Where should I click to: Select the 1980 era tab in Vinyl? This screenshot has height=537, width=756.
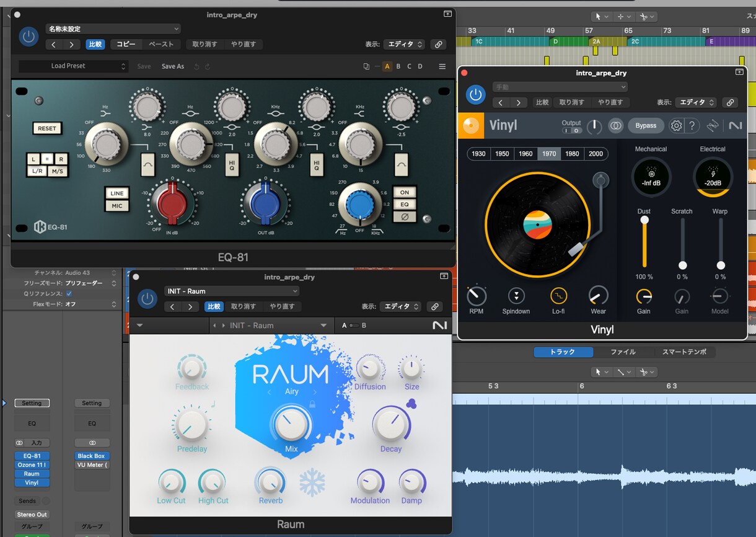(x=572, y=154)
